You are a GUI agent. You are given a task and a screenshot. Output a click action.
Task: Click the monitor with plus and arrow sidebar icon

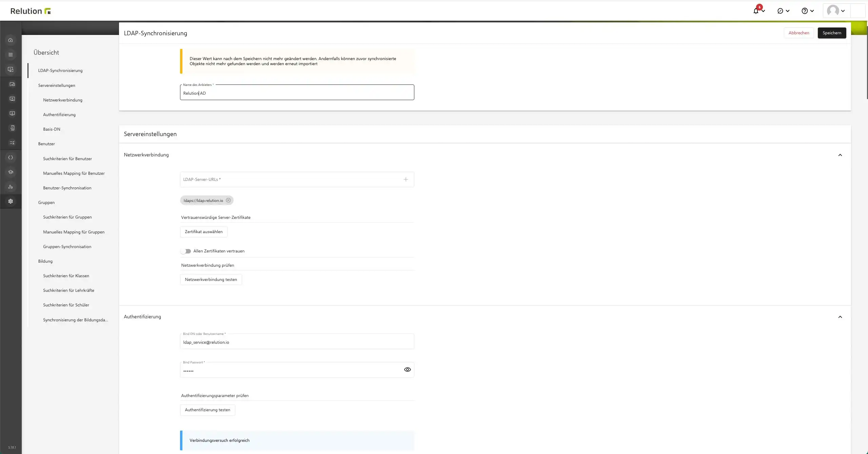[12, 99]
